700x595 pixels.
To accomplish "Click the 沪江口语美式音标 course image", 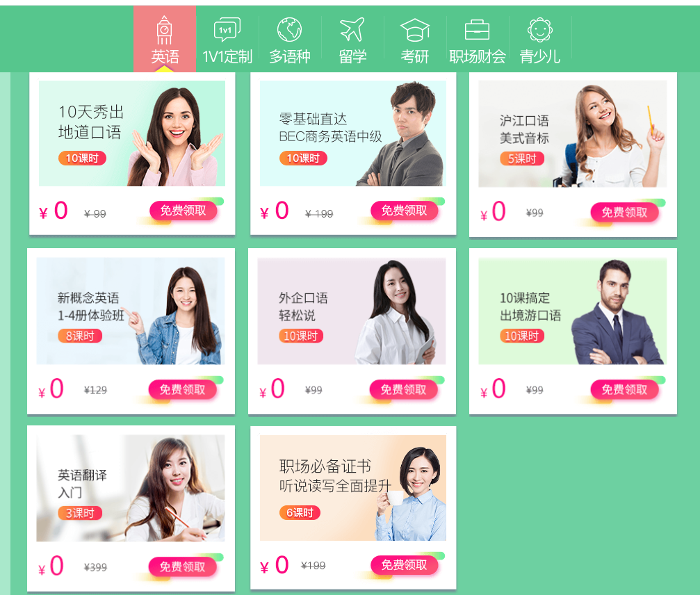I will point(573,134).
